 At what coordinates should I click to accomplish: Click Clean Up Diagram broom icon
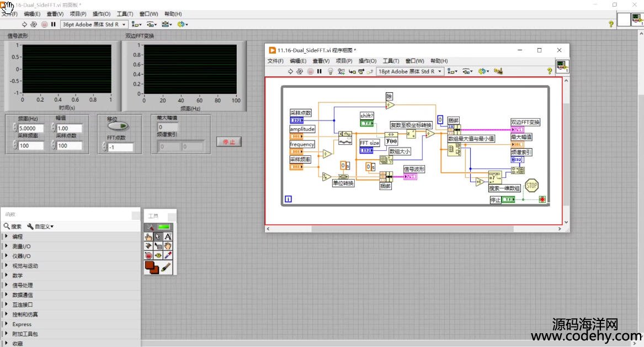[498, 71]
